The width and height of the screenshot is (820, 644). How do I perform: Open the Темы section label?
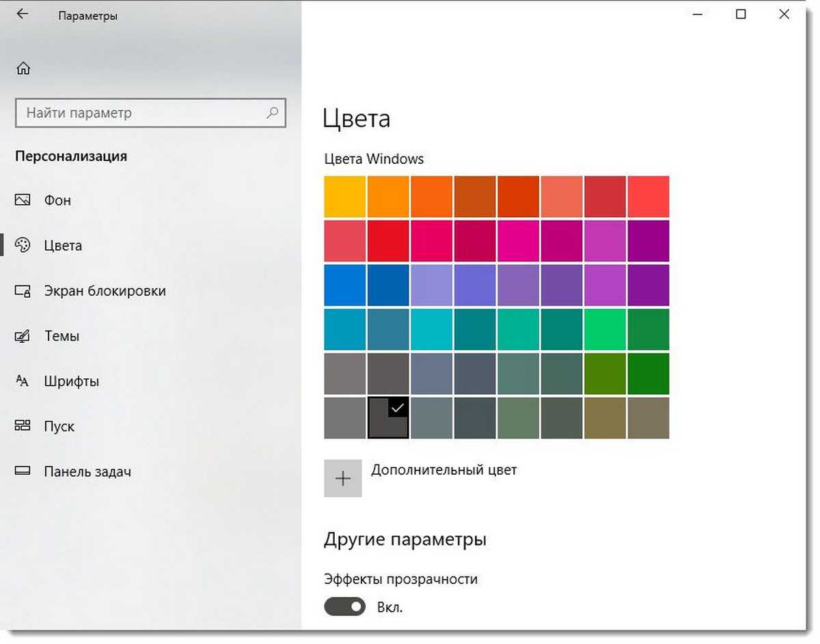click(x=61, y=336)
